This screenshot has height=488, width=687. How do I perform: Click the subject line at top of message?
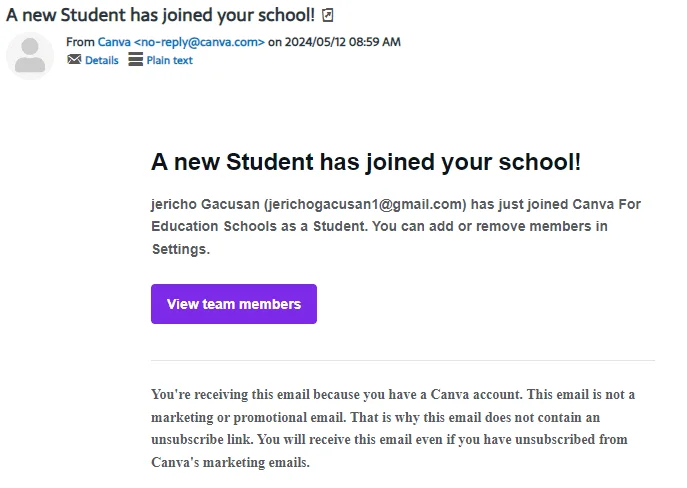[160, 15]
